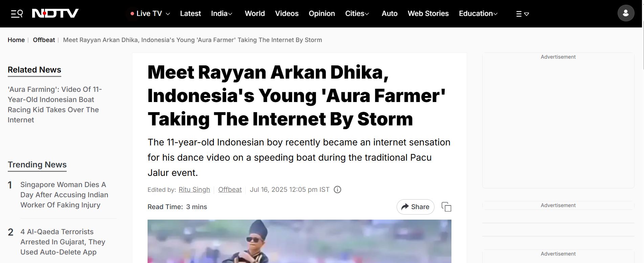Open the Web Stories section
Screen dimensions: 644x263
[x=428, y=14]
